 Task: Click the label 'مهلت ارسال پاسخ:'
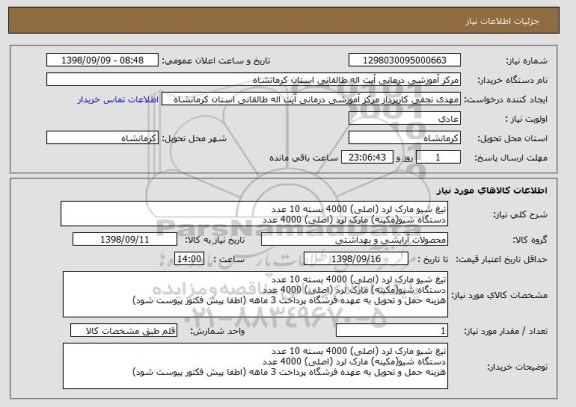(x=511, y=158)
